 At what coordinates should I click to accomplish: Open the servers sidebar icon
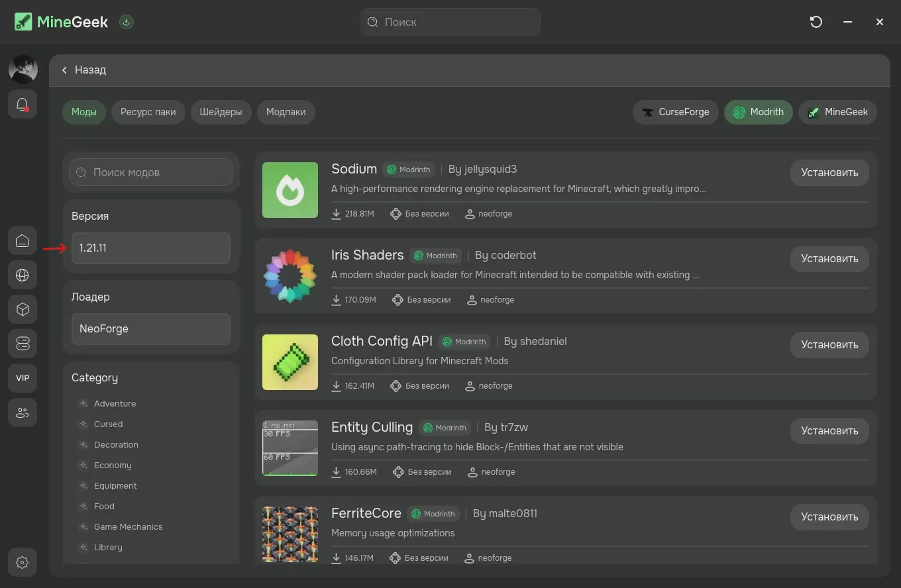point(23,344)
